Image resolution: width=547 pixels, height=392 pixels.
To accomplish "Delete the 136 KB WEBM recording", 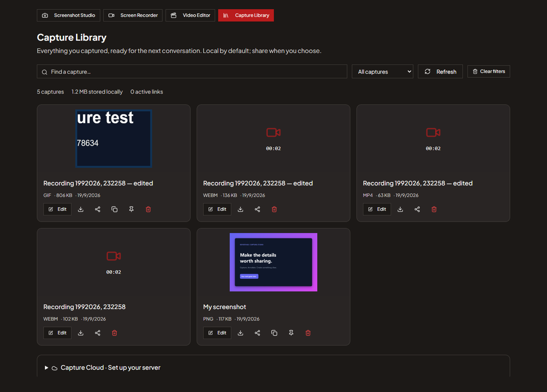I will (274, 209).
